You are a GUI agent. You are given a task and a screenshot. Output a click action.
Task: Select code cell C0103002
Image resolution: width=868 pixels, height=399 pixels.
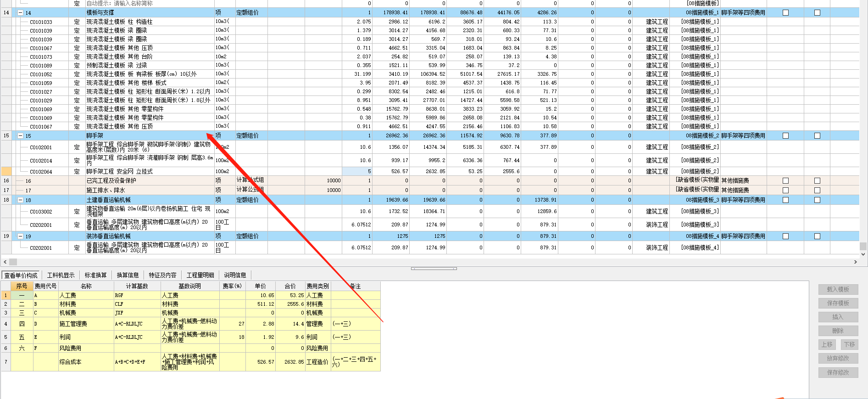pos(41,212)
